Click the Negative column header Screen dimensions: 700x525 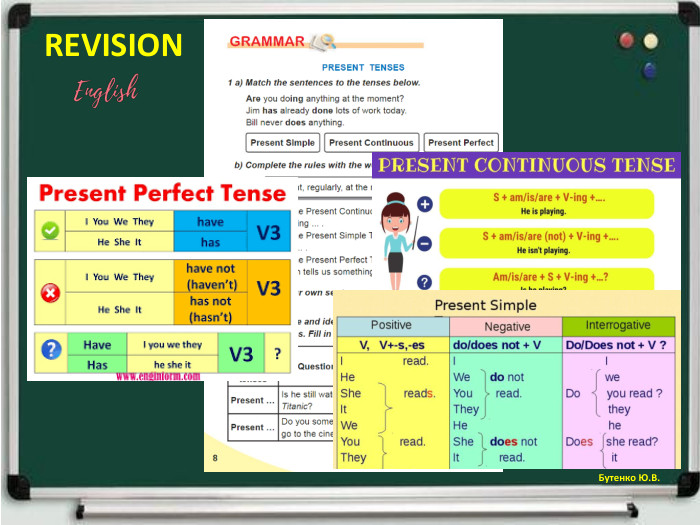(x=506, y=327)
